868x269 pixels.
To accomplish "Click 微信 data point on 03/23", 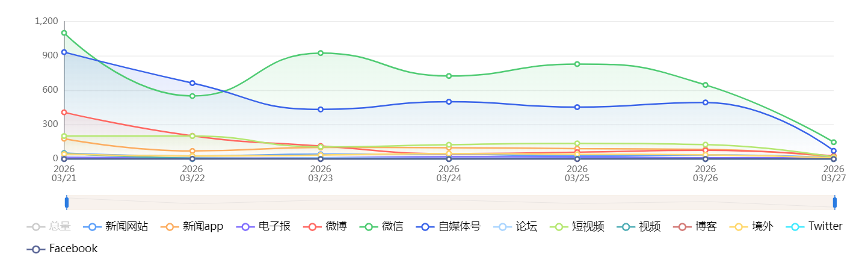I will tap(321, 53).
